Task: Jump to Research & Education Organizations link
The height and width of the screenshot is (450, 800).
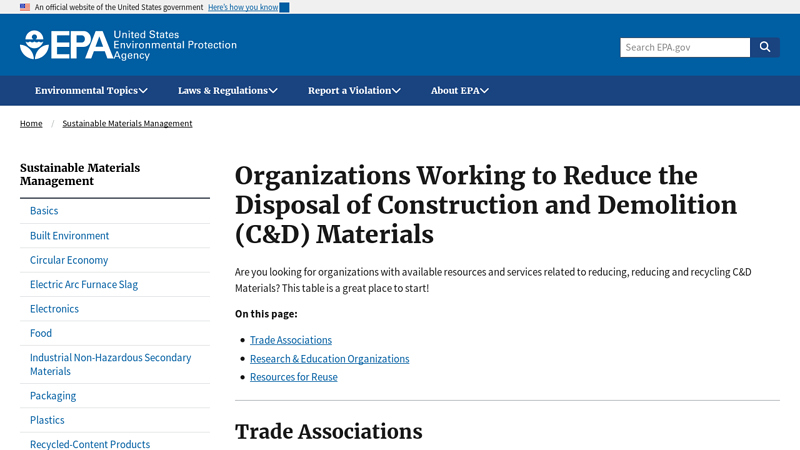Action: click(x=330, y=359)
